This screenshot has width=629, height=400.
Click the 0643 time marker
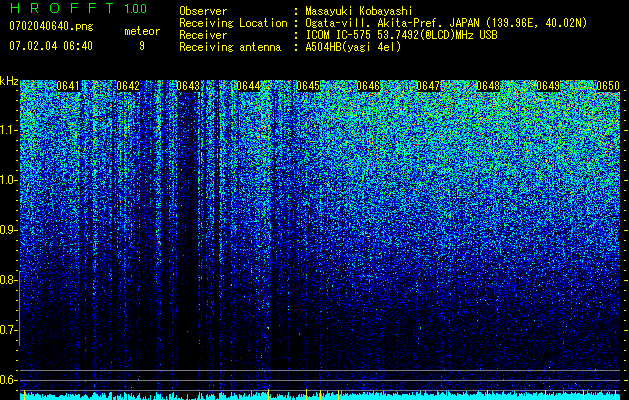188,86
